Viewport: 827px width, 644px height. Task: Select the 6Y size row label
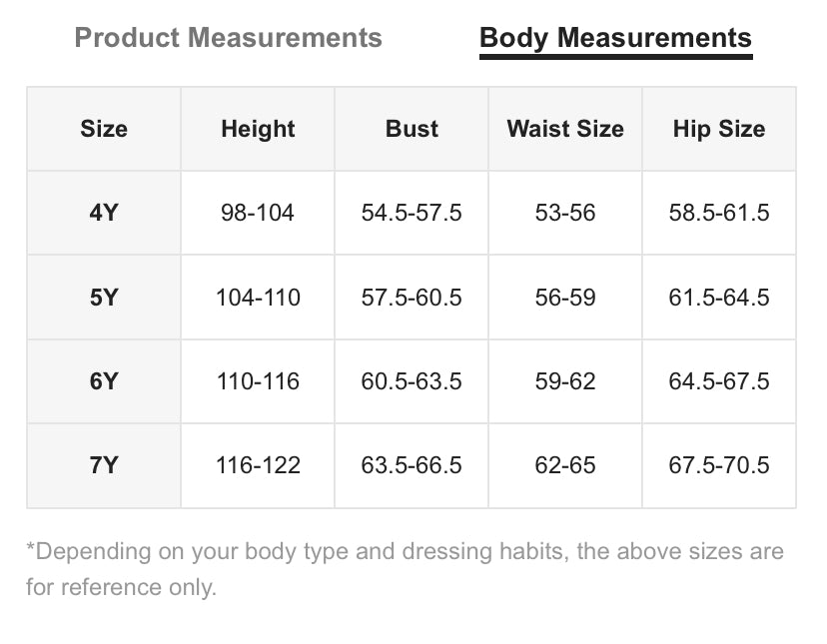tap(104, 380)
